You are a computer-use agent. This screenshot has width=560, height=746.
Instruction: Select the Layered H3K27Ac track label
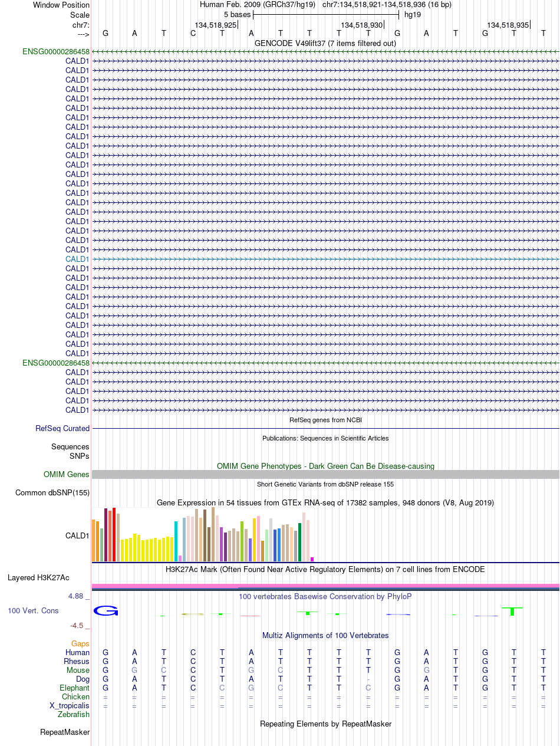(38, 578)
